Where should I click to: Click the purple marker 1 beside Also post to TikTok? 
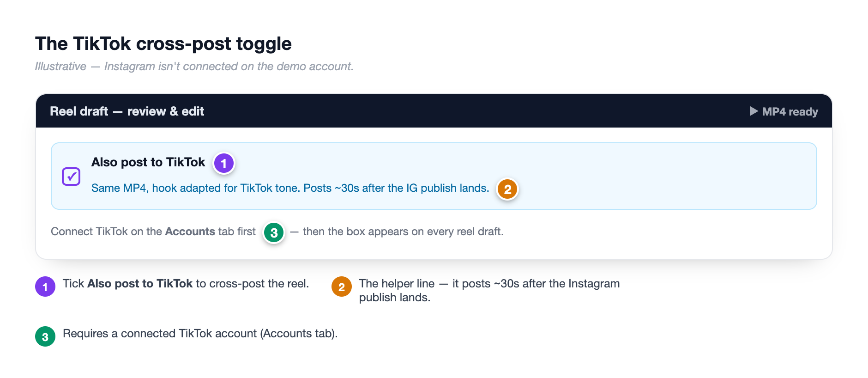[x=224, y=163]
